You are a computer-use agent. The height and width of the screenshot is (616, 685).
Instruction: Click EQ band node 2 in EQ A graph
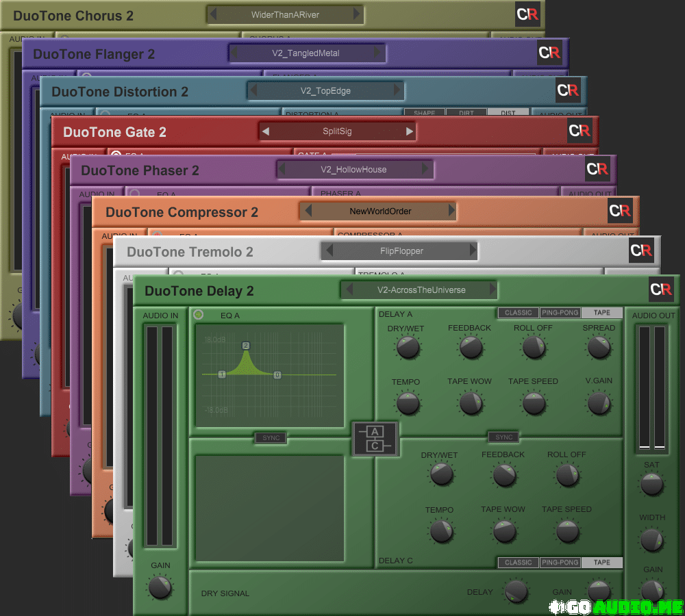245,346
